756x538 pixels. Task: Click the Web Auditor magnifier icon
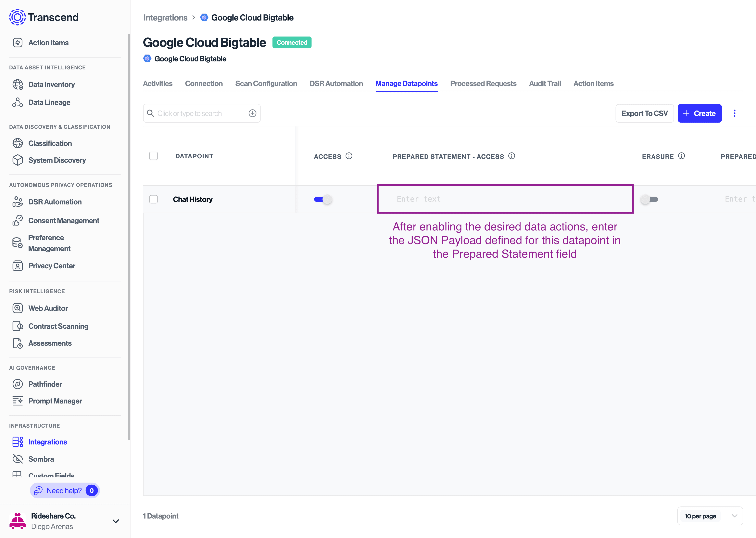18,308
